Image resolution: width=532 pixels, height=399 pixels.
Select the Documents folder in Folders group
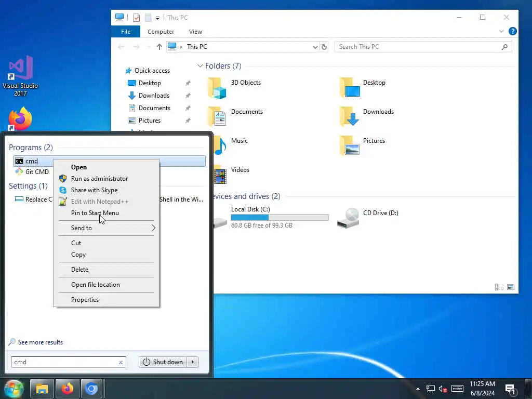[235, 117]
